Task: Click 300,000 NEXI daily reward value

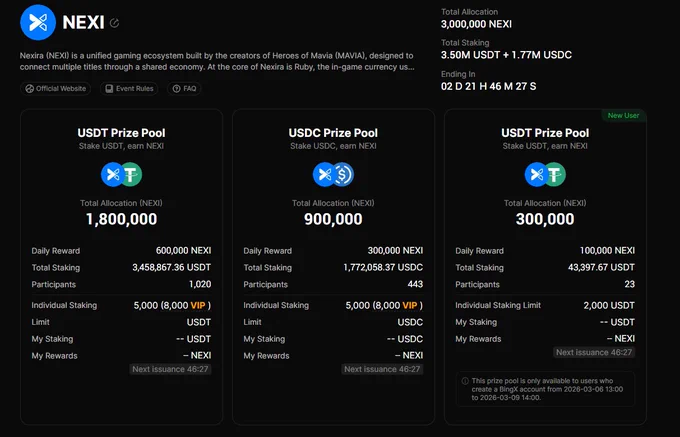Action: [396, 251]
